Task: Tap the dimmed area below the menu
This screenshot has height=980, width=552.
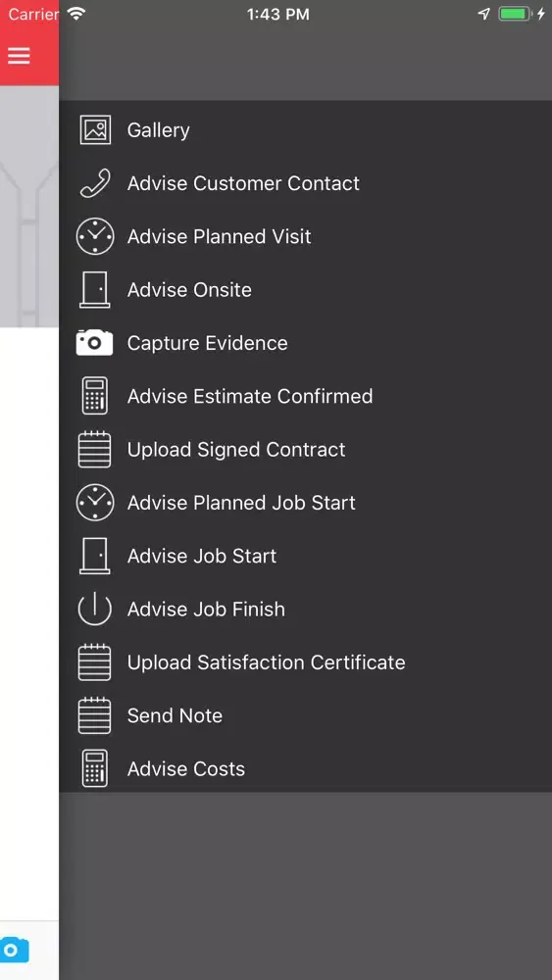Action: 305,886
